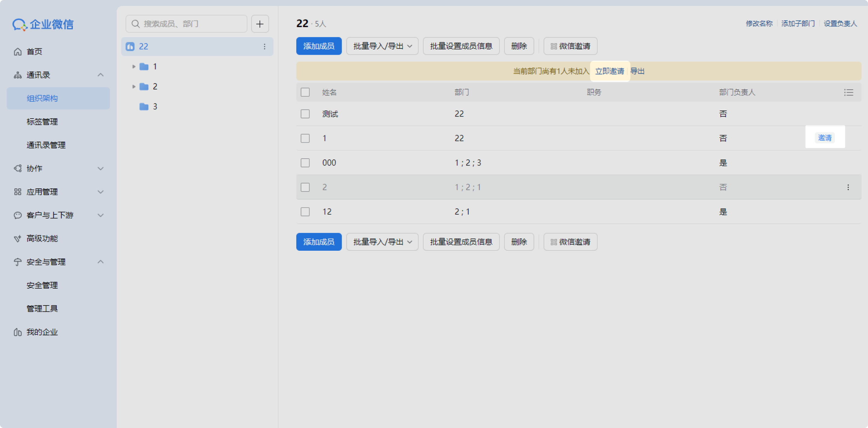Collapse the 安全与管理 section chevron
Screen dimensions: 868x428
(100, 262)
